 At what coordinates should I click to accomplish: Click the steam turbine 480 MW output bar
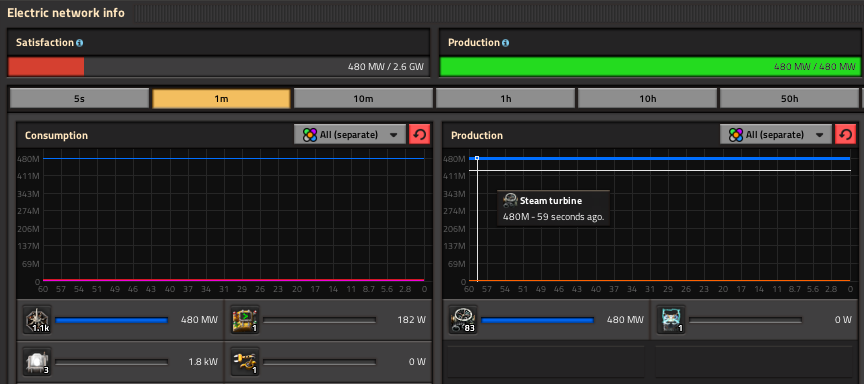[x=538, y=320]
